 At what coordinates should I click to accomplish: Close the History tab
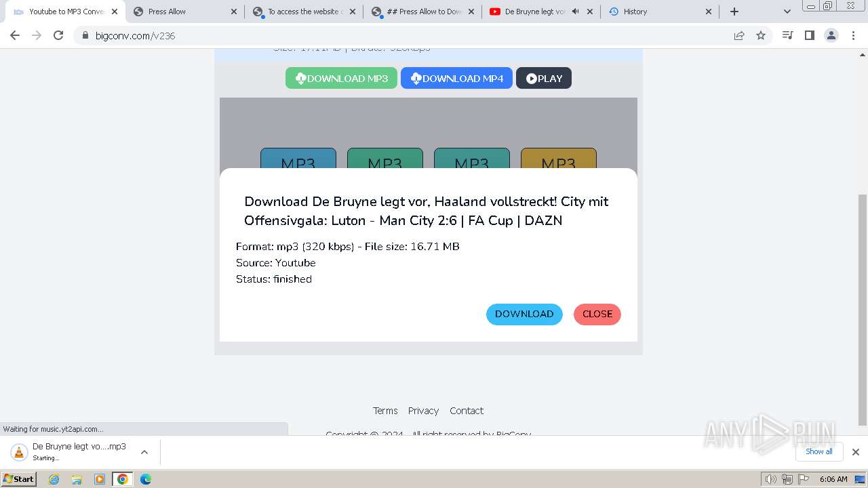click(x=709, y=12)
